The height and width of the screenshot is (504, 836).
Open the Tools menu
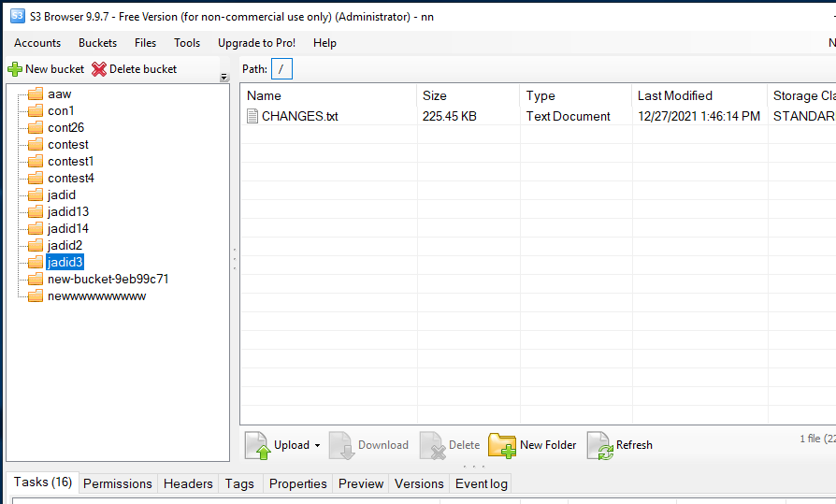(x=187, y=43)
